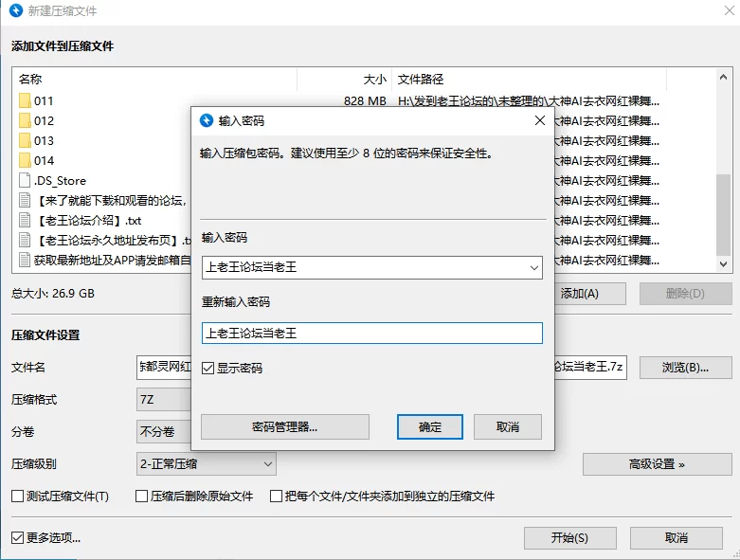Viewport: 740px width, 560px height.
Task: Click the 【老王论坛永久地址发布页】 document icon
Action: tap(25, 240)
